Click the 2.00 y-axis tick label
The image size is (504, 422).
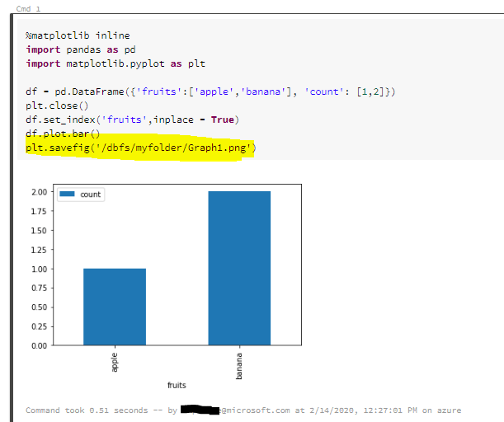click(40, 192)
